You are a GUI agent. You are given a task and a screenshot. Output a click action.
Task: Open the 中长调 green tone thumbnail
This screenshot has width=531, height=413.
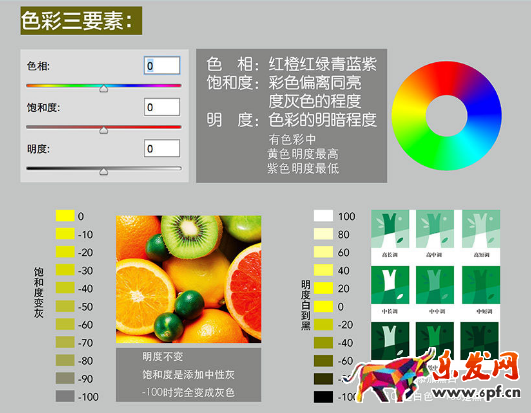(390, 285)
